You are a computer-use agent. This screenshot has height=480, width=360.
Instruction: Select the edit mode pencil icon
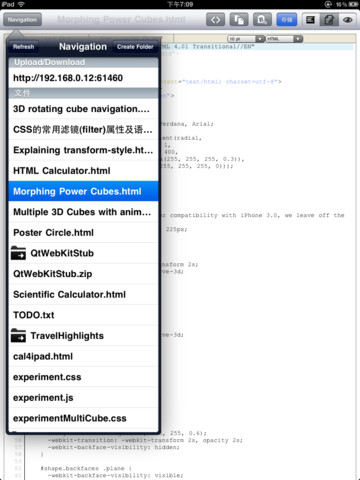click(329, 20)
